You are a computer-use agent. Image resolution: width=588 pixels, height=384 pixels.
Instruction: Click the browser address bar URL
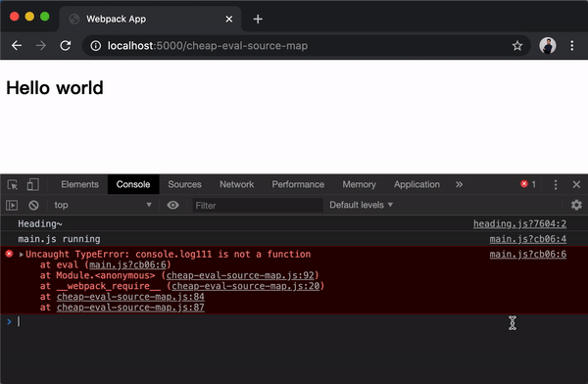coord(208,46)
